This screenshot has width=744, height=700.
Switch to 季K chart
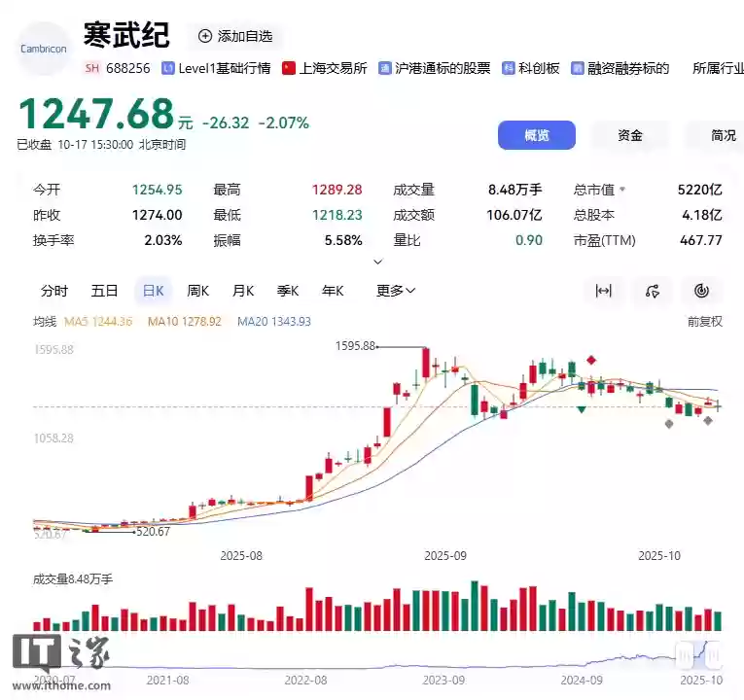pyautogui.click(x=288, y=291)
